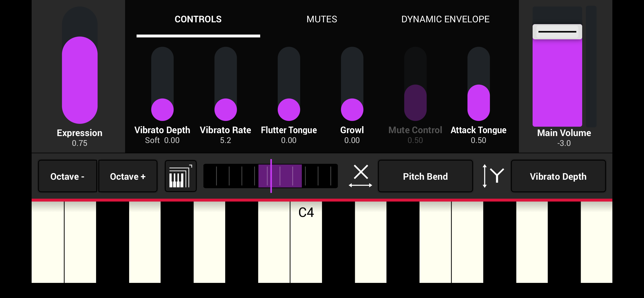This screenshot has height=298, width=644.
Task: Open the Pitch Bend X-axis assignment dropdown
Action: (425, 176)
